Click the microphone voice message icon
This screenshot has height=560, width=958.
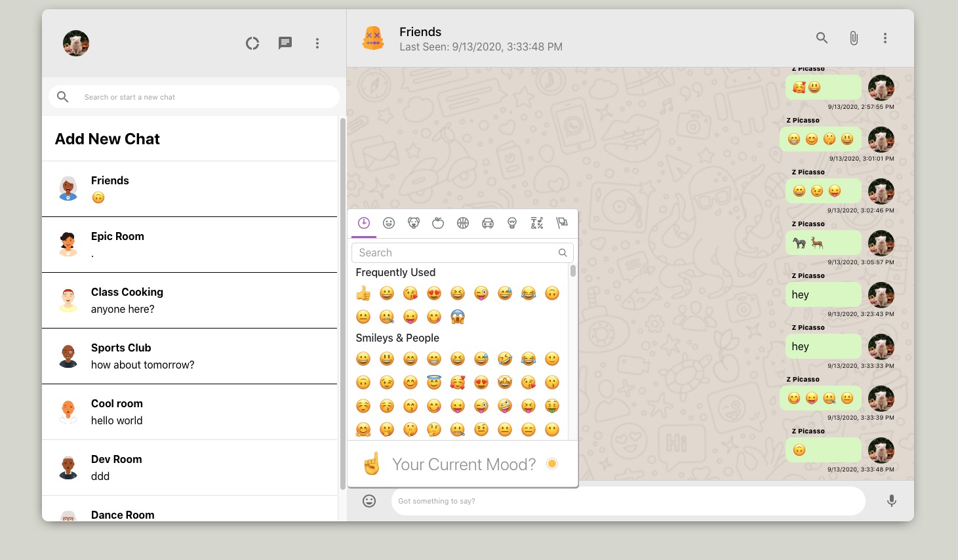coord(892,501)
